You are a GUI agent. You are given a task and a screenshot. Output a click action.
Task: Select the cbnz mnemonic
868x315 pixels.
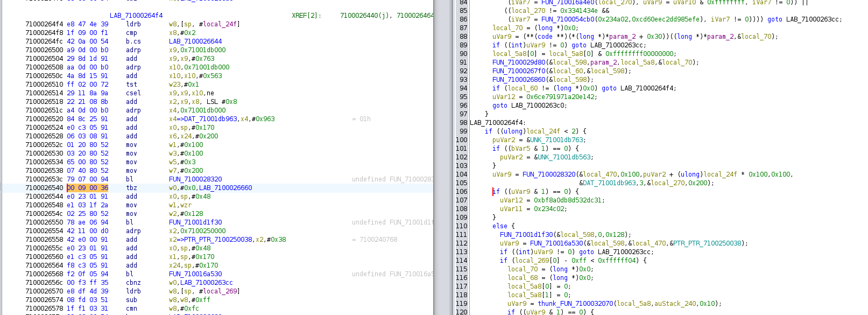(133, 283)
